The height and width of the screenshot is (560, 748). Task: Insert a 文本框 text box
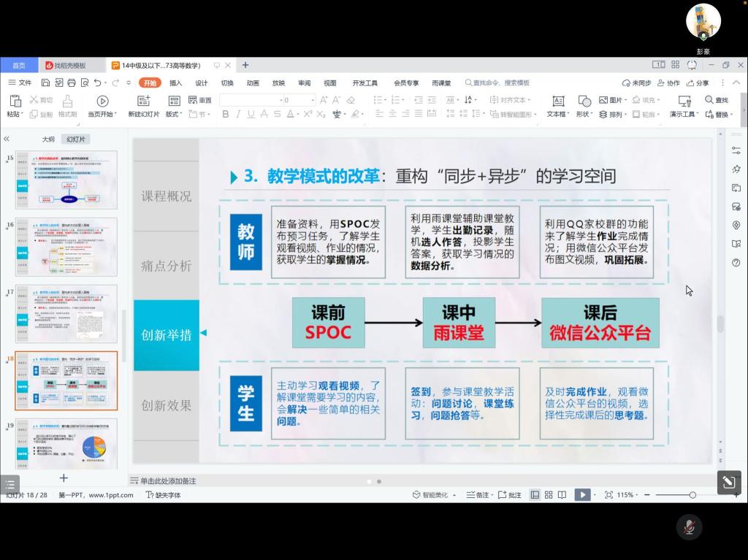[558, 101]
